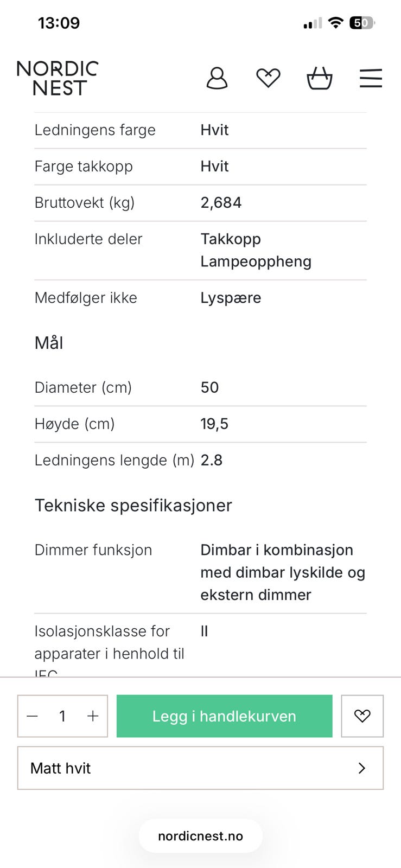The image size is (401, 868).
Task: Open the hamburger menu
Action: point(371,78)
